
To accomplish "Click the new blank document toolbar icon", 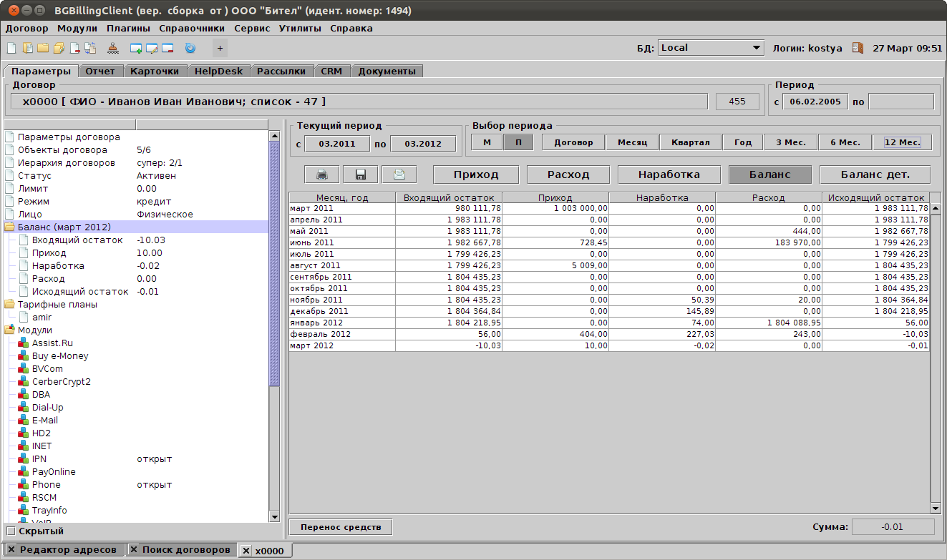I will tap(11, 49).
